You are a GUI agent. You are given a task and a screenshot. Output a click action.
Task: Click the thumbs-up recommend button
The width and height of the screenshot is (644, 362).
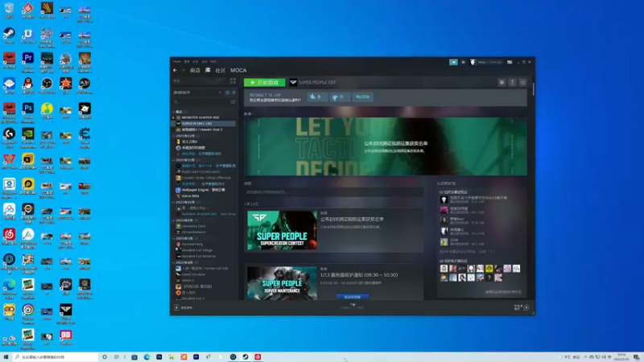(317, 97)
